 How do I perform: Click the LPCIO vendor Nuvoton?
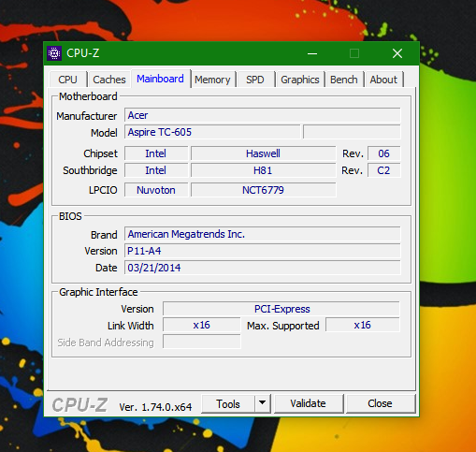coord(156,190)
